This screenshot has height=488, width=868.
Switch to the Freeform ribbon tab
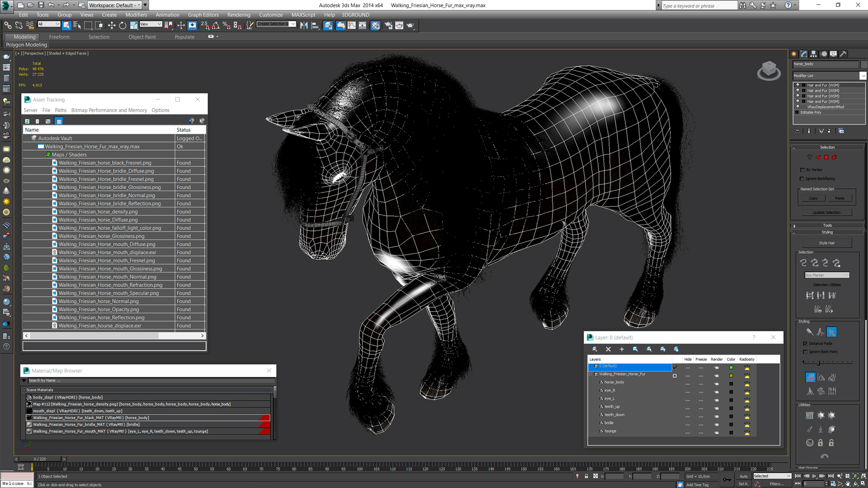[x=59, y=37]
